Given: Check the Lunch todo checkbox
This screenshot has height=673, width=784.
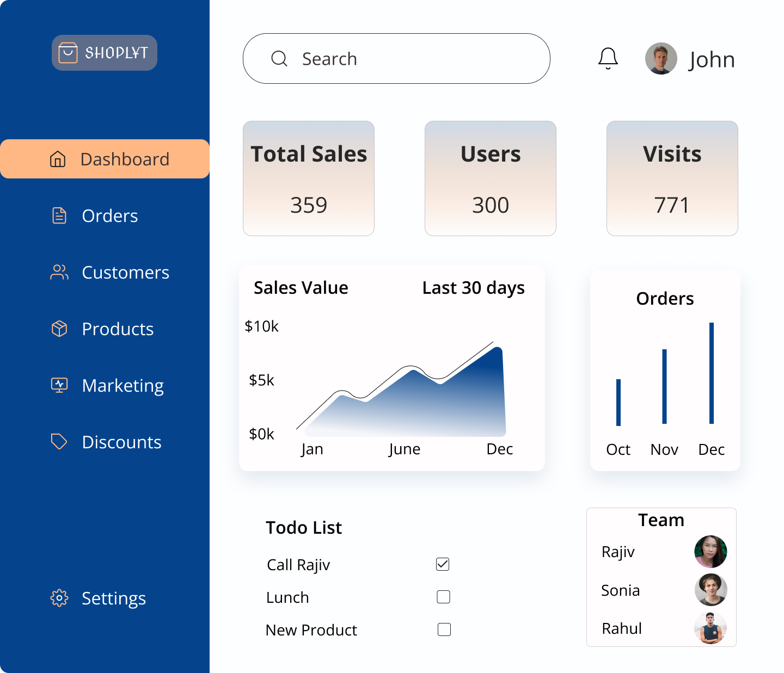Looking at the screenshot, I should [x=443, y=597].
